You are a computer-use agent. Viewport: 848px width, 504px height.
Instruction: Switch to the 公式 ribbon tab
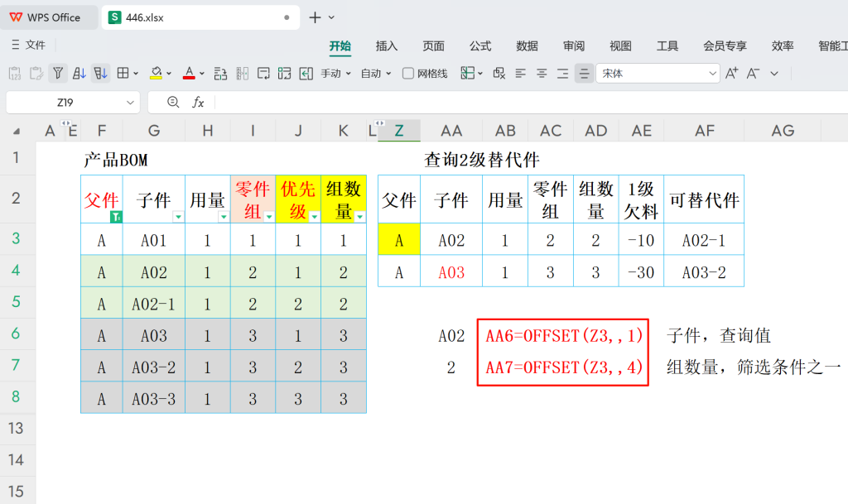coord(480,46)
